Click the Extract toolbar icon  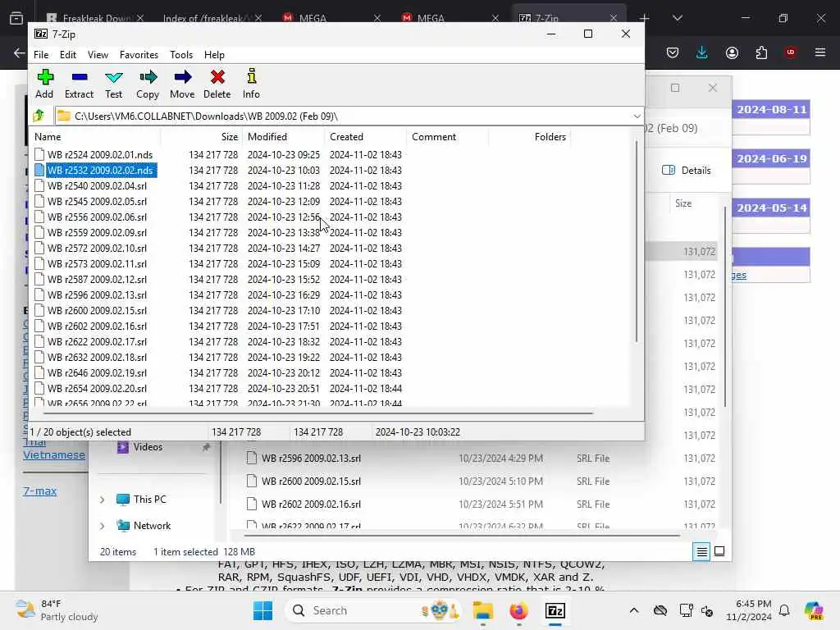click(x=80, y=84)
